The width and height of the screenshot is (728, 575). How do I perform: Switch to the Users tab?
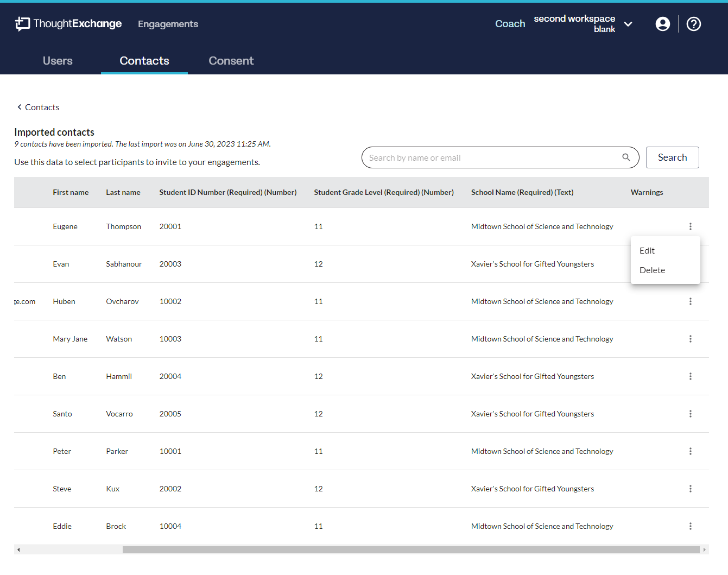[x=58, y=61]
